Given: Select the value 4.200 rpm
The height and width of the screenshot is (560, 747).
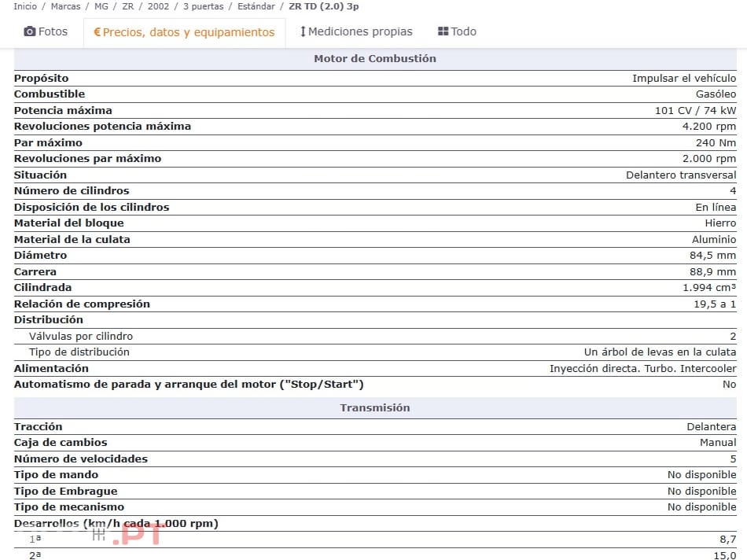Looking at the screenshot, I should 709,127.
